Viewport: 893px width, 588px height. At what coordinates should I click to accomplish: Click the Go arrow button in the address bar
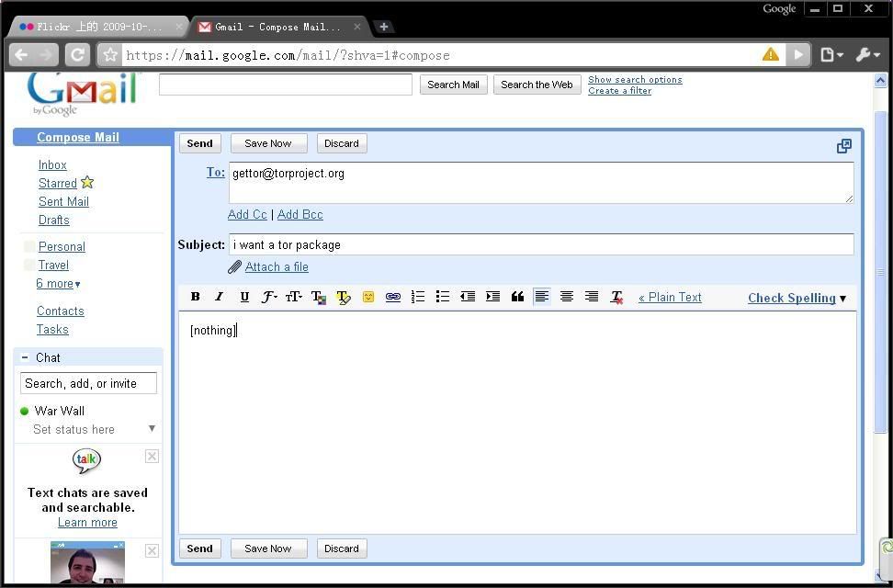pyautogui.click(x=798, y=55)
